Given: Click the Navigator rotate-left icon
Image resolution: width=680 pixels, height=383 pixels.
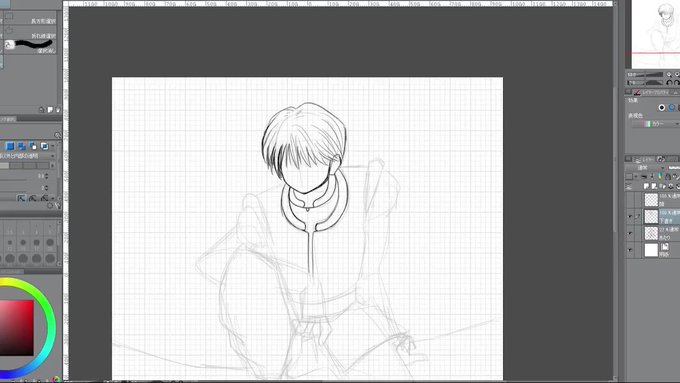Looking at the screenshot, I should click(669, 82).
